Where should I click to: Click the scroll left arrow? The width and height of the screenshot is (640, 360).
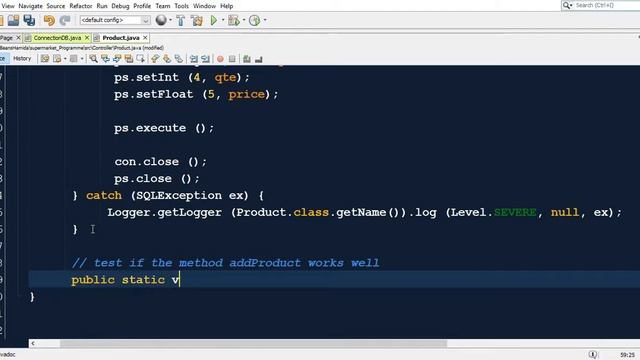33,343
